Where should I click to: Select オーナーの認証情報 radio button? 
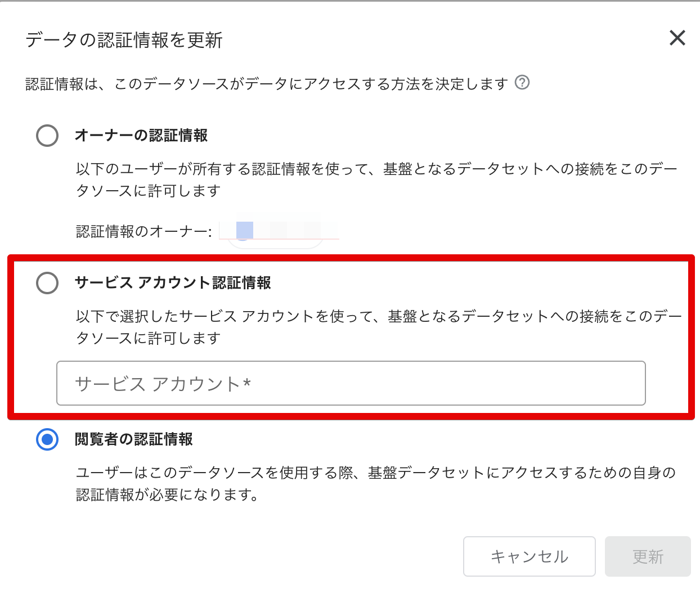click(47, 136)
